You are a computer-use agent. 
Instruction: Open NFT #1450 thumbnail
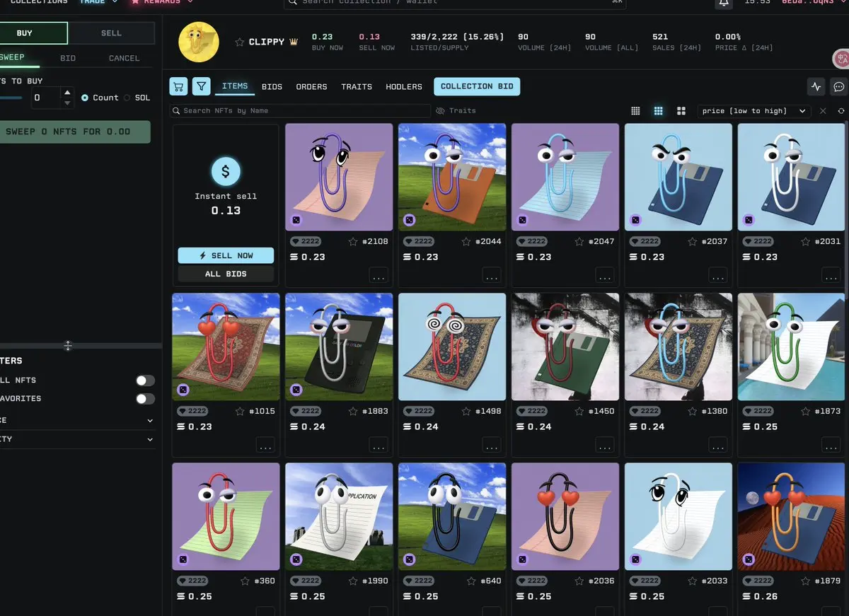(565, 347)
